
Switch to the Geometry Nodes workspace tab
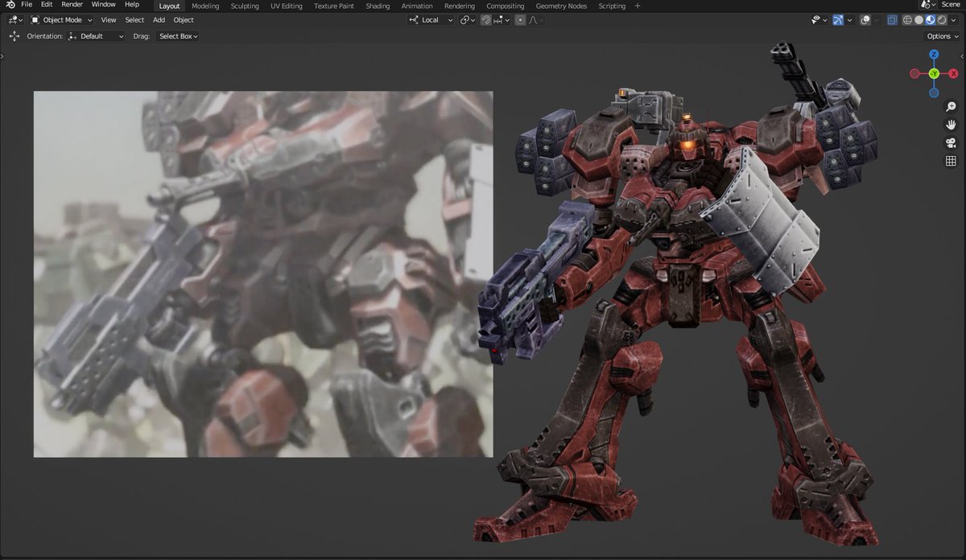coord(561,6)
